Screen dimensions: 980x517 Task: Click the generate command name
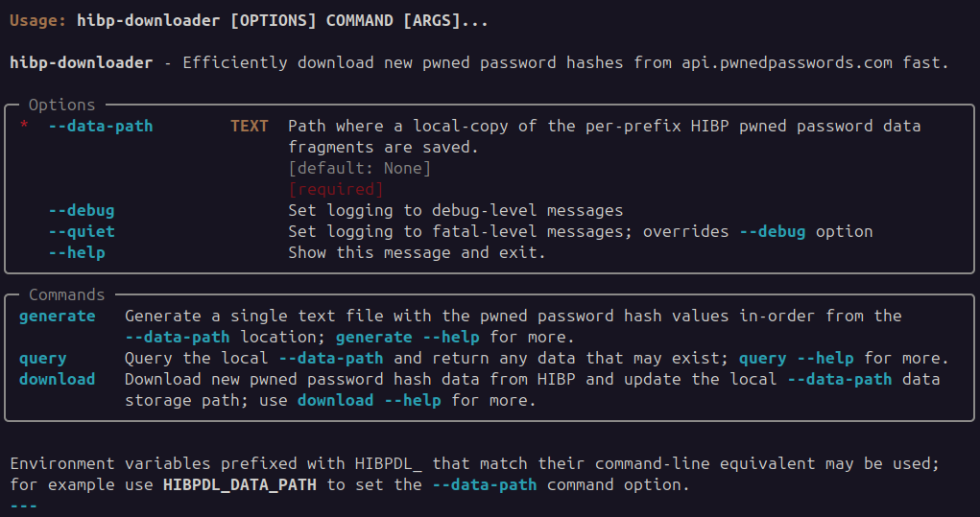[x=58, y=316]
